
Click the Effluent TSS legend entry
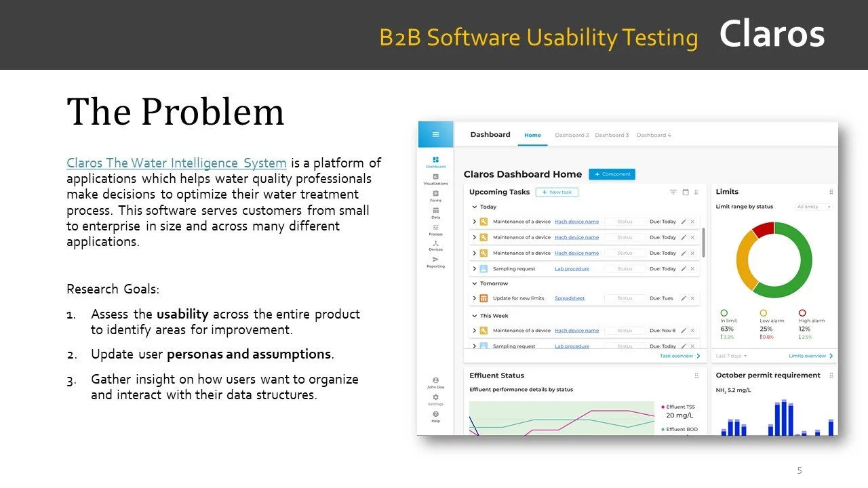[x=677, y=407]
